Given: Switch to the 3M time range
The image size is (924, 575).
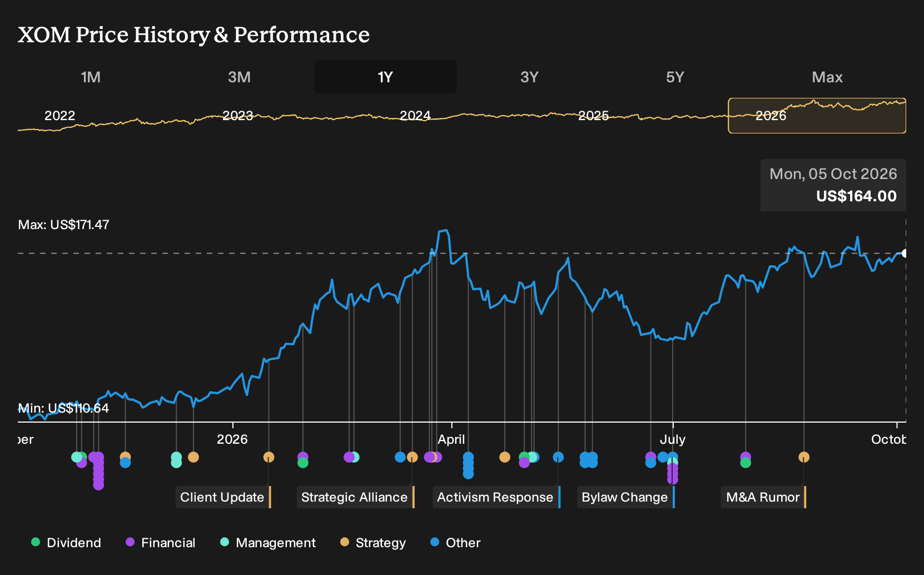Looking at the screenshot, I should [239, 77].
